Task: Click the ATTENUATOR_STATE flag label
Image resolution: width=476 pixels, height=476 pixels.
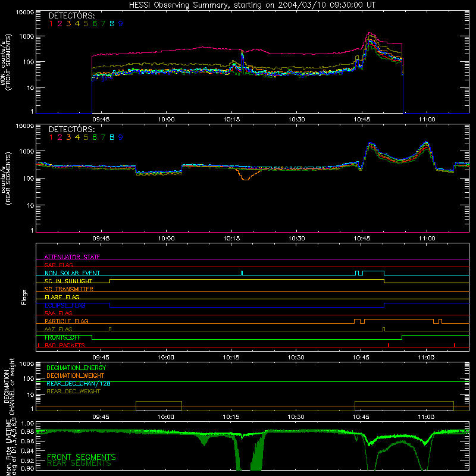Action: point(72,257)
